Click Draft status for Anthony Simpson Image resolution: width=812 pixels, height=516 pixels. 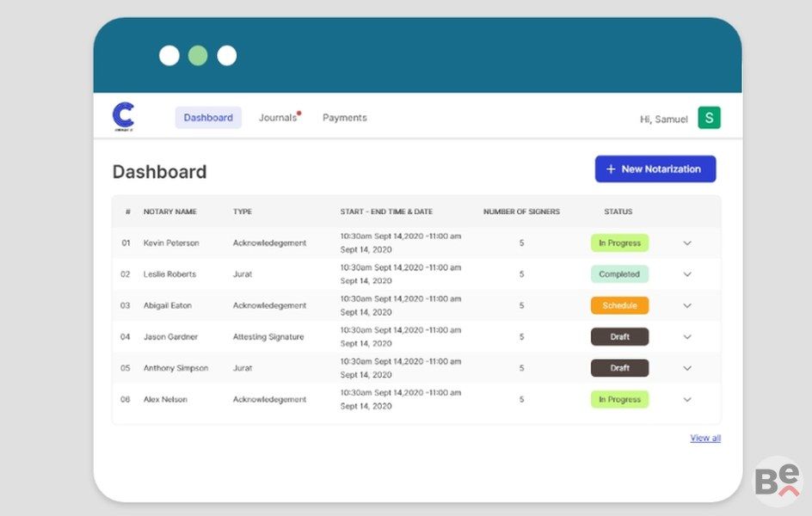[x=619, y=368]
